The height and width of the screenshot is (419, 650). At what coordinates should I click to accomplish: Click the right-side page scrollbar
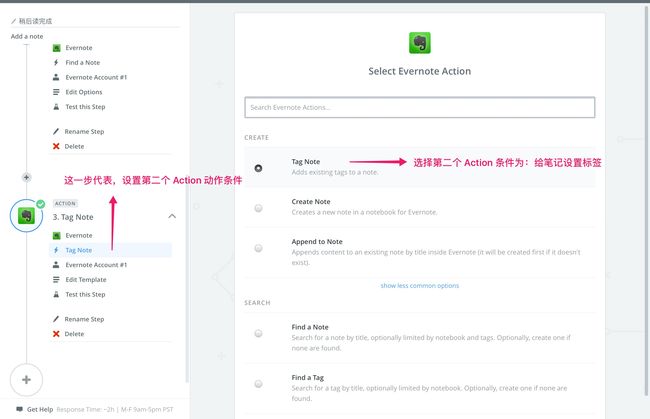pos(647,199)
